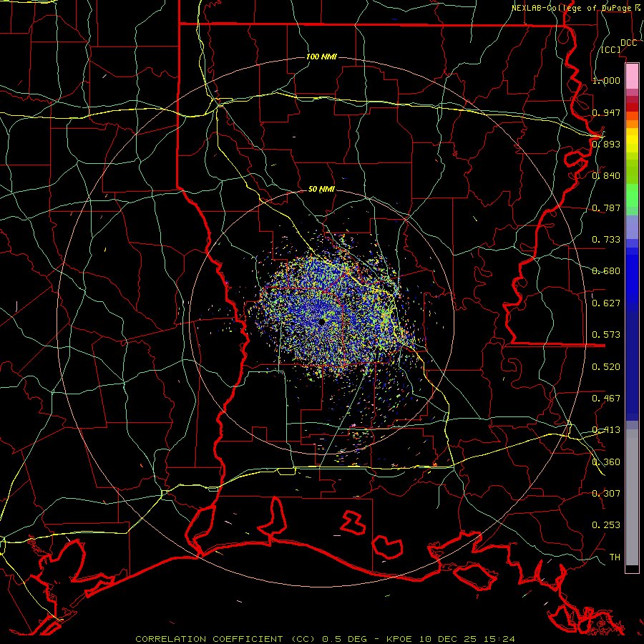Click the 0.360 scale value
Viewport: 644px width, 644px height.
606,462
